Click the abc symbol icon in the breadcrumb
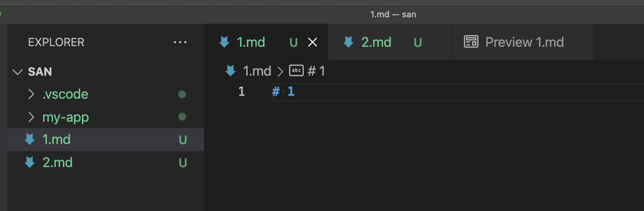The width and height of the screenshot is (644, 211). 296,71
